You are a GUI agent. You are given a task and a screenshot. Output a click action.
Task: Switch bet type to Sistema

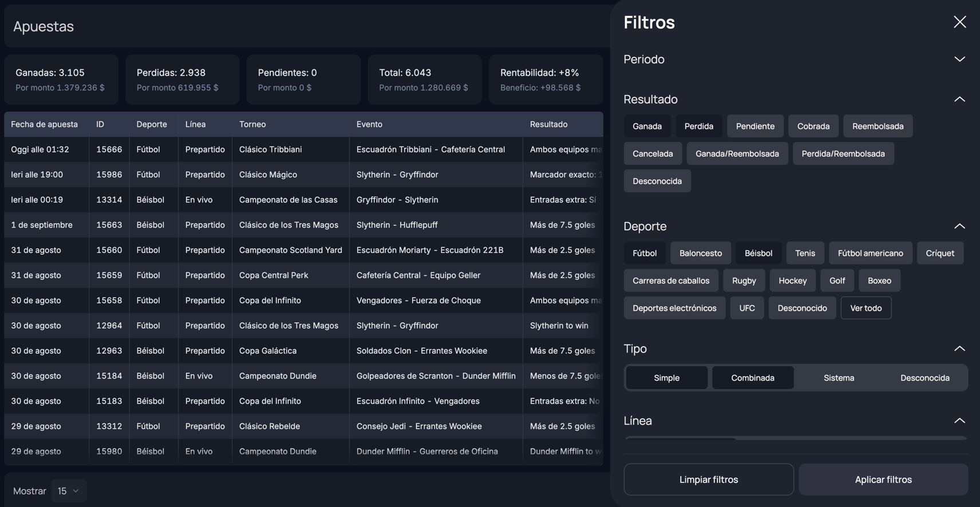[839, 378]
